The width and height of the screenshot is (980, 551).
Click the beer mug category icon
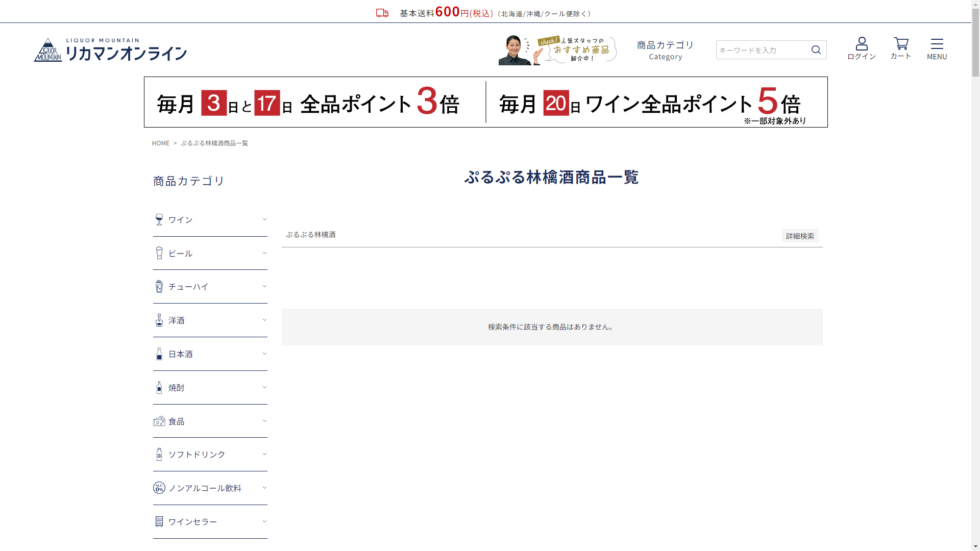159,253
